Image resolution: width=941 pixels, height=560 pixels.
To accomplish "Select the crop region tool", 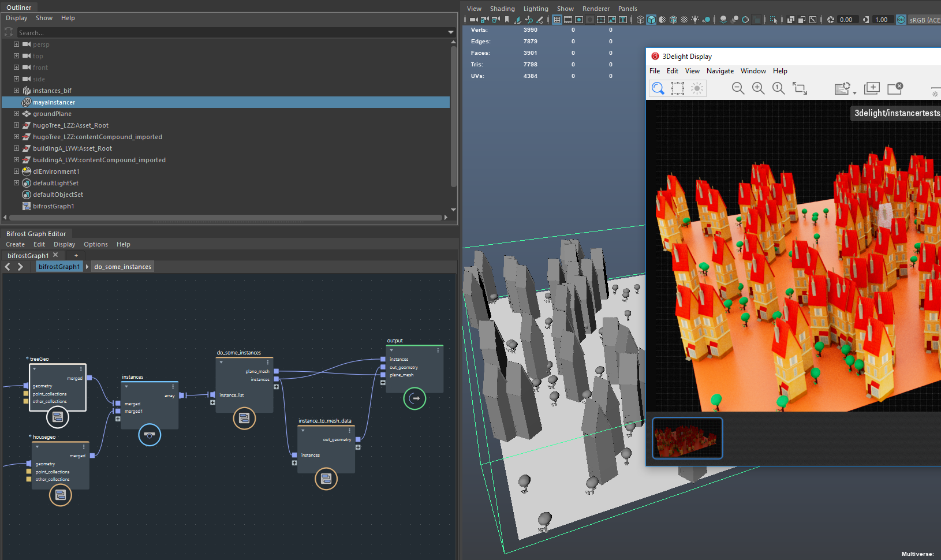I will (678, 88).
